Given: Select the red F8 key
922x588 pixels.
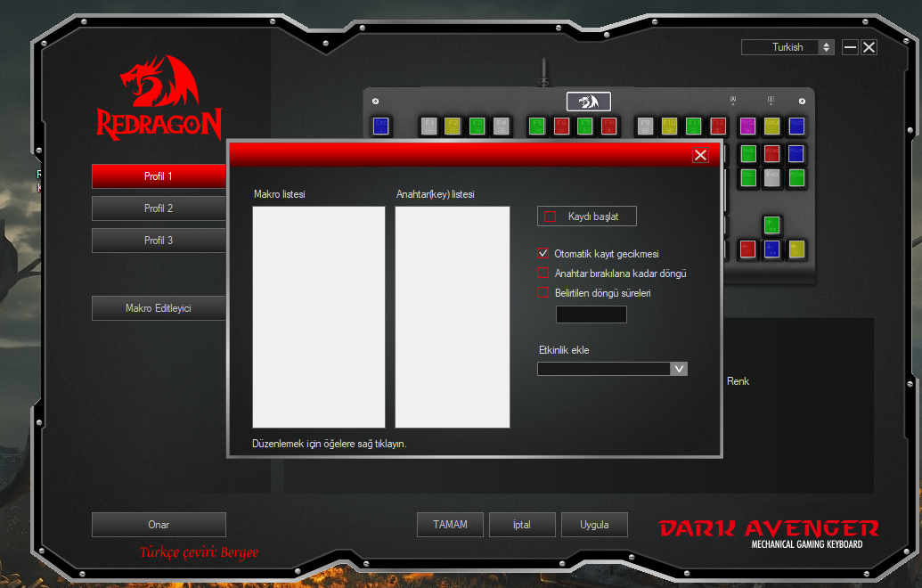Looking at the screenshot, I should pos(608,126).
